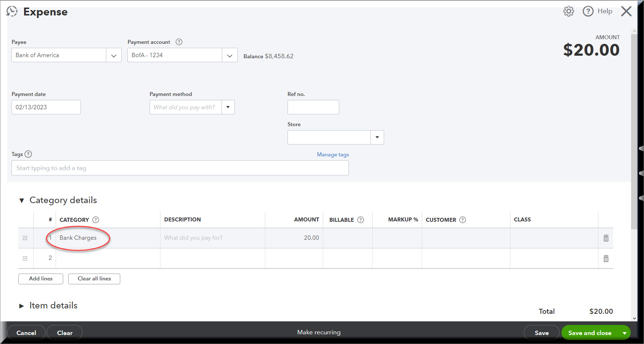Click the customer cell of line 1
The width and height of the screenshot is (644, 344).
[466, 238]
